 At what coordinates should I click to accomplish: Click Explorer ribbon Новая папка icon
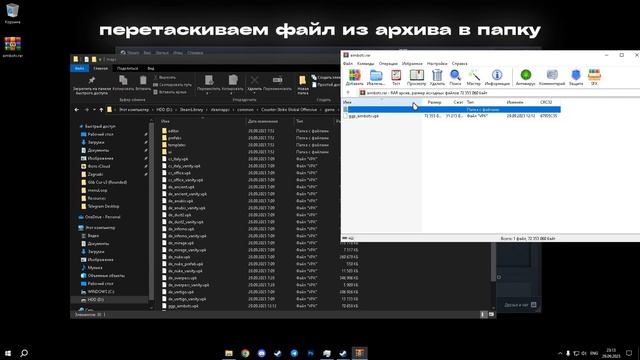[x=302, y=80]
